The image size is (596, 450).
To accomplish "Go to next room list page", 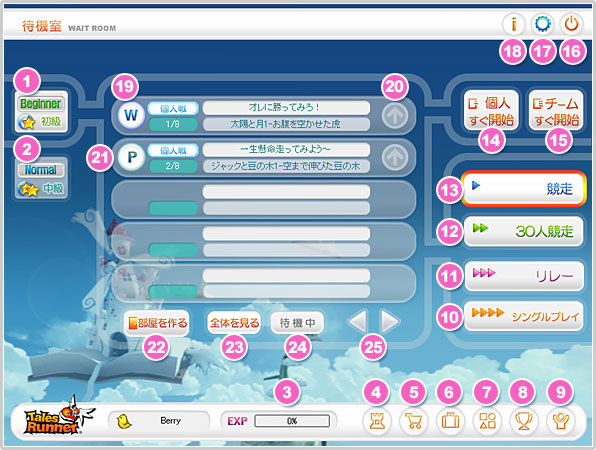I will tap(390, 322).
